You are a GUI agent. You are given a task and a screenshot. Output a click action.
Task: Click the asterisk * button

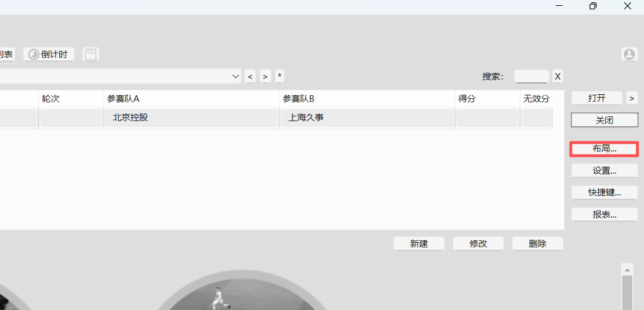click(280, 77)
